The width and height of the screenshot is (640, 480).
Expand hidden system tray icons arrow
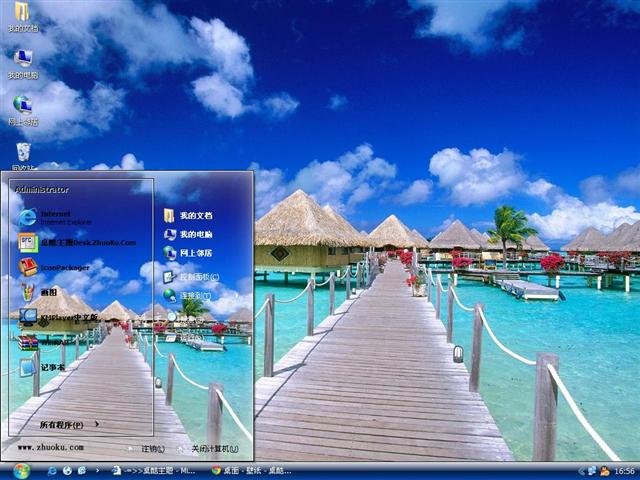(x=581, y=471)
